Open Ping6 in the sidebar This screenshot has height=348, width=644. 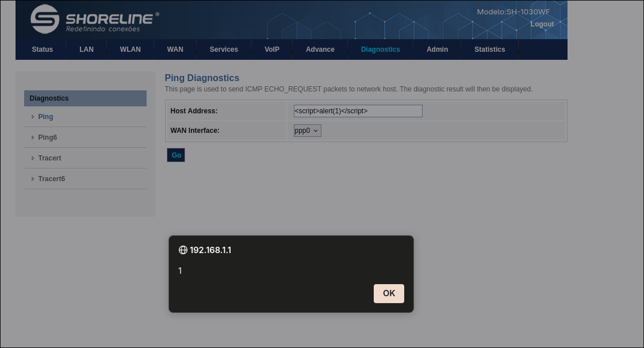click(47, 137)
